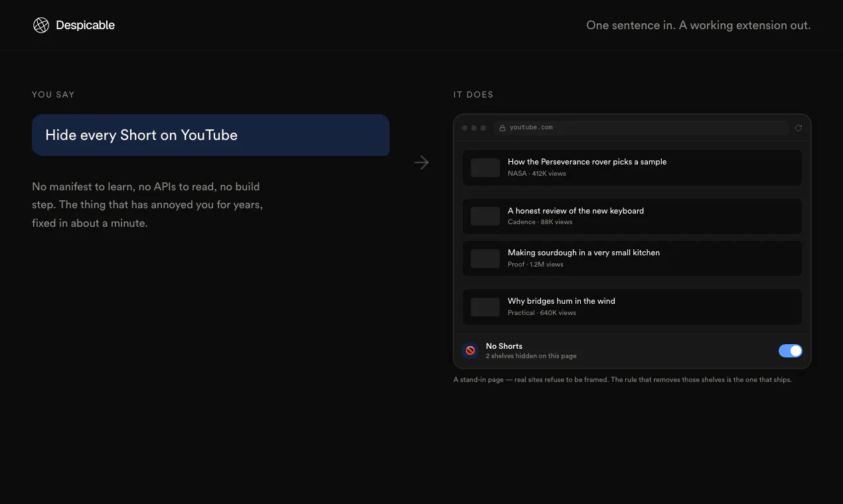Image resolution: width=843 pixels, height=504 pixels.
Task: Click the Despicable brand name
Action: click(85, 25)
